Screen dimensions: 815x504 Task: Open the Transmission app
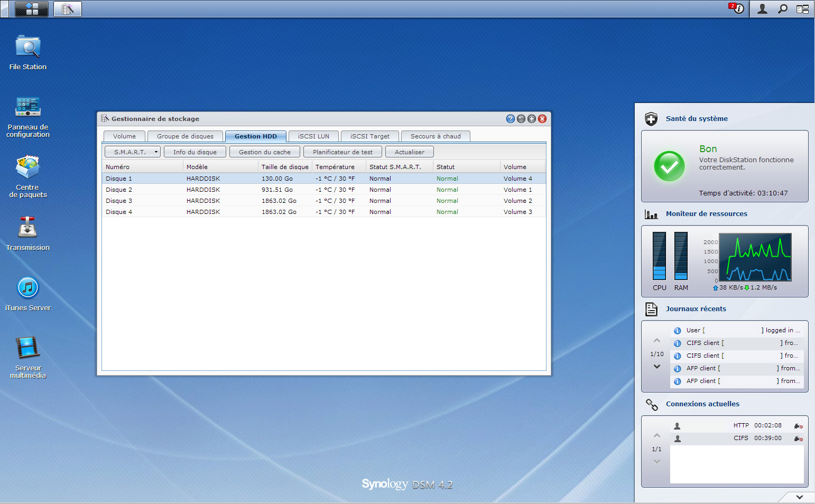point(27,228)
